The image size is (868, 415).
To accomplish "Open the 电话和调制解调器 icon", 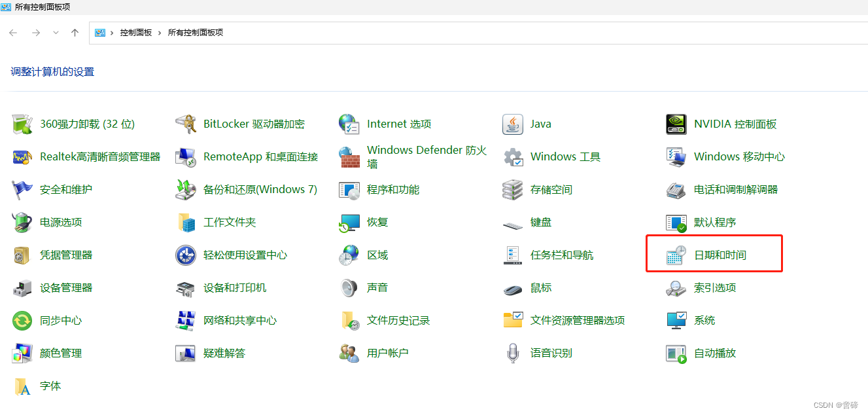I will pyautogui.click(x=676, y=189).
